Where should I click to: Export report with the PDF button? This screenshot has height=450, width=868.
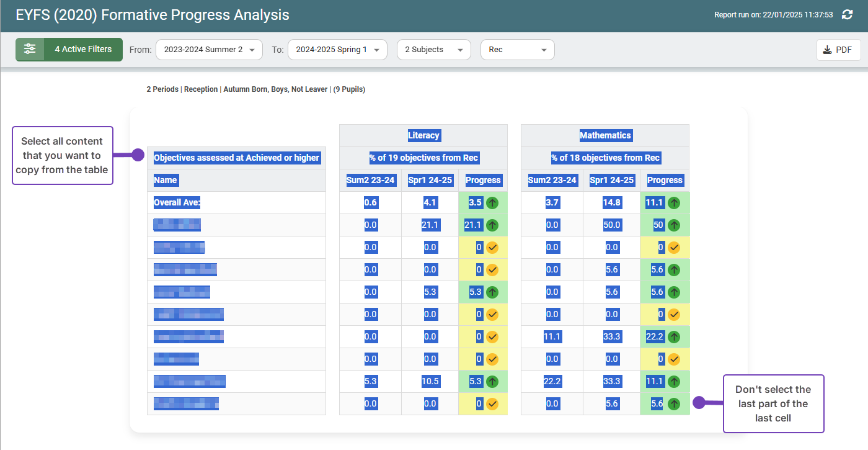(x=838, y=50)
